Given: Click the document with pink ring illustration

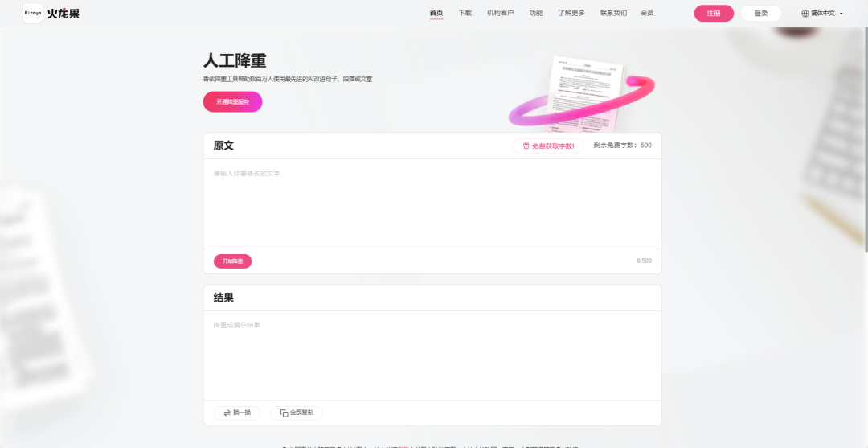Looking at the screenshot, I should coord(581,93).
